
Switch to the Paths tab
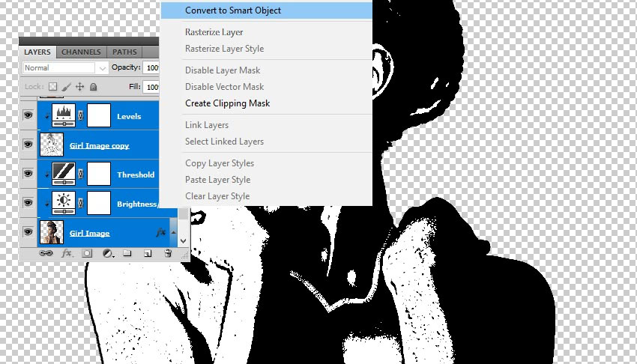[x=124, y=52]
